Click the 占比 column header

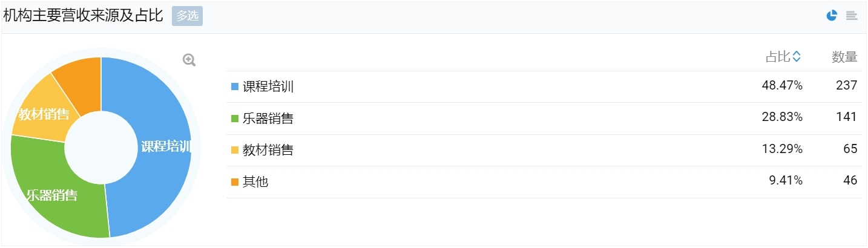778,57
